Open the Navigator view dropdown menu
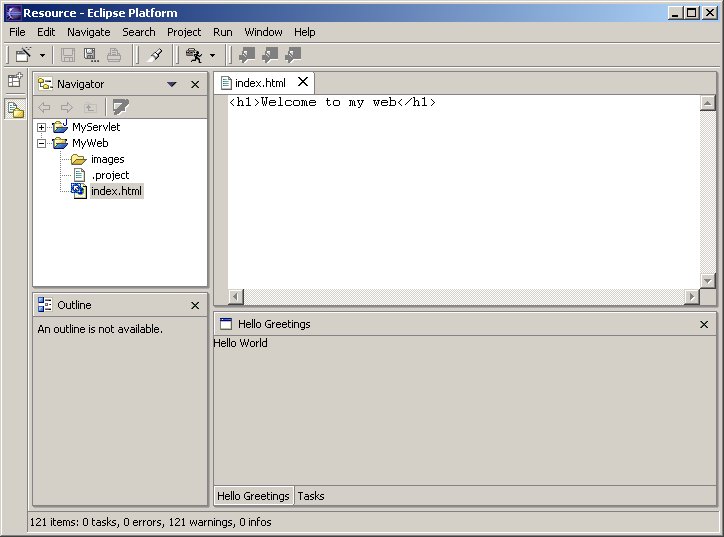724x537 pixels. 172,85
